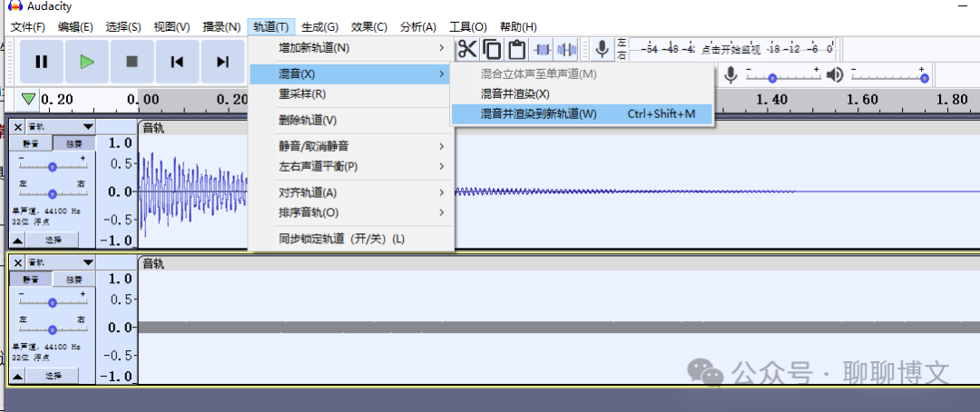Viewport: 980px width, 412px height.
Task: Expand the 增加新轨道(N) submenu
Action: [x=350, y=47]
